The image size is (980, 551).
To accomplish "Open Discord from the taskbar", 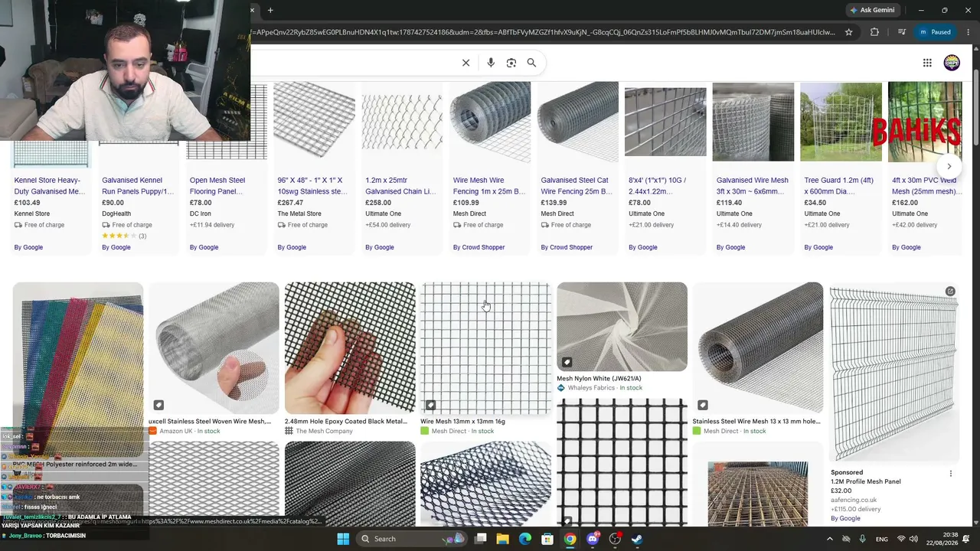I will click(593, 539).
